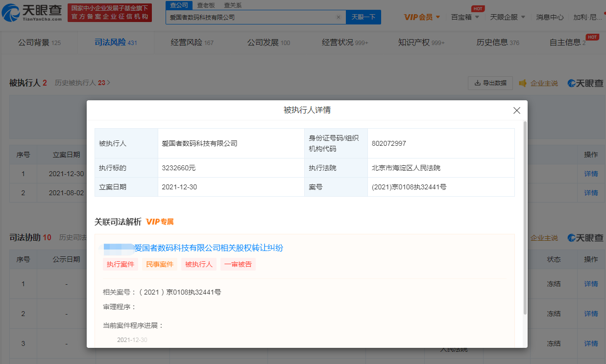Click the 立案日期 value 2021-12-30 in dialog
Viewport: 606px width, 364px height.
[x=179, y=187]
